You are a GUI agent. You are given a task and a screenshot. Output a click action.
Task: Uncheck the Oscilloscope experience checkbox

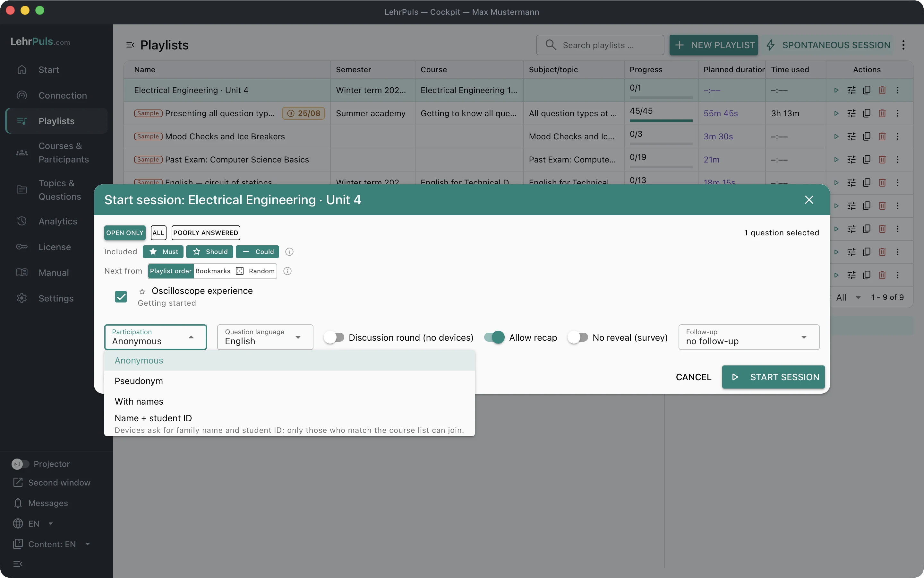click(x=121, y=297)
